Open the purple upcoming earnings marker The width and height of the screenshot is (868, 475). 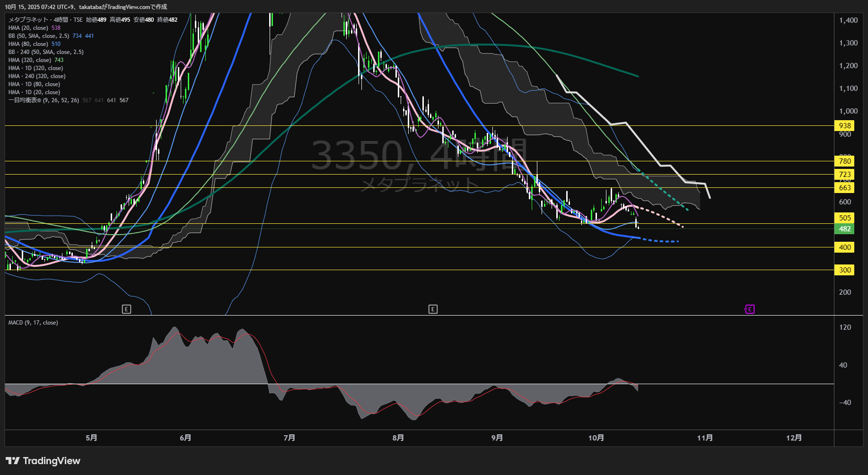(x=749, y=309)
